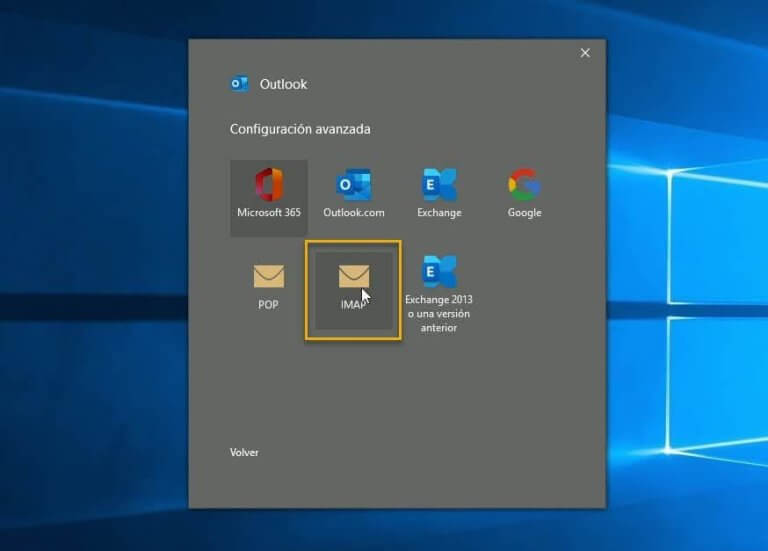Choose the highlighted IMAP envelope icon

tap(353, 276)
